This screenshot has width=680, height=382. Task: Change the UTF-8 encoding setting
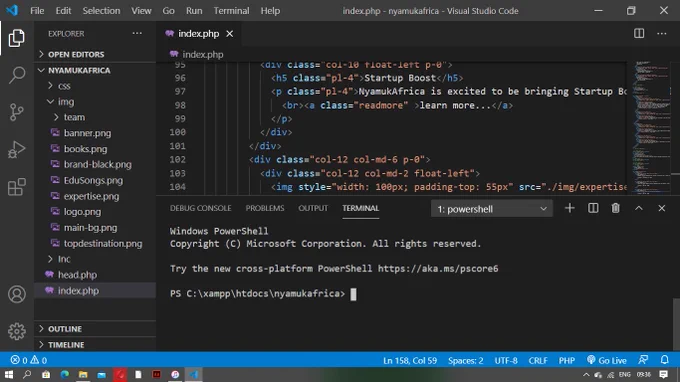[506, 360]
